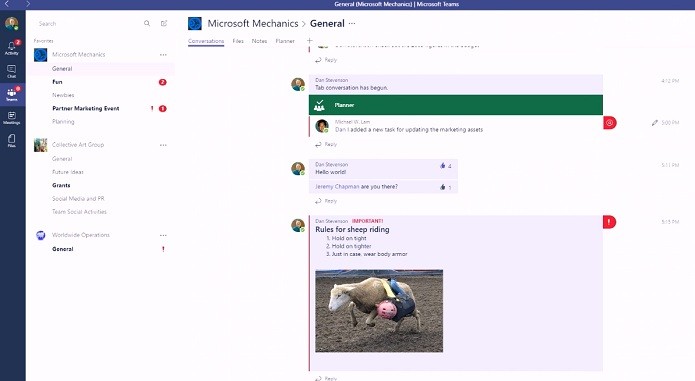
Task: Open the Newbies channel
Action: coord(63,95)
